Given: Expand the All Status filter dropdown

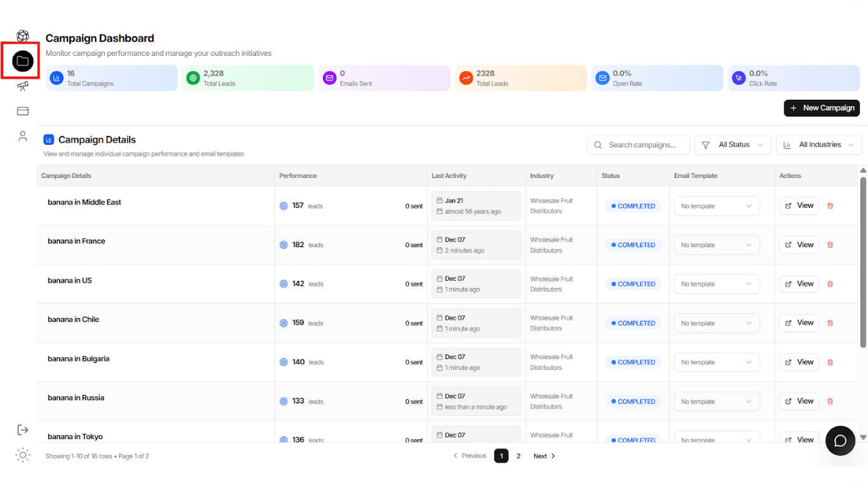Looking at the screenshot, I should coord(733,145).
